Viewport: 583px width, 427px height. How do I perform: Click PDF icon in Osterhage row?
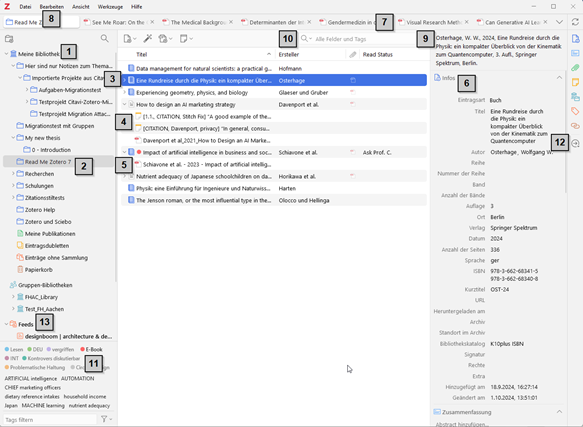tap(353, 80)
